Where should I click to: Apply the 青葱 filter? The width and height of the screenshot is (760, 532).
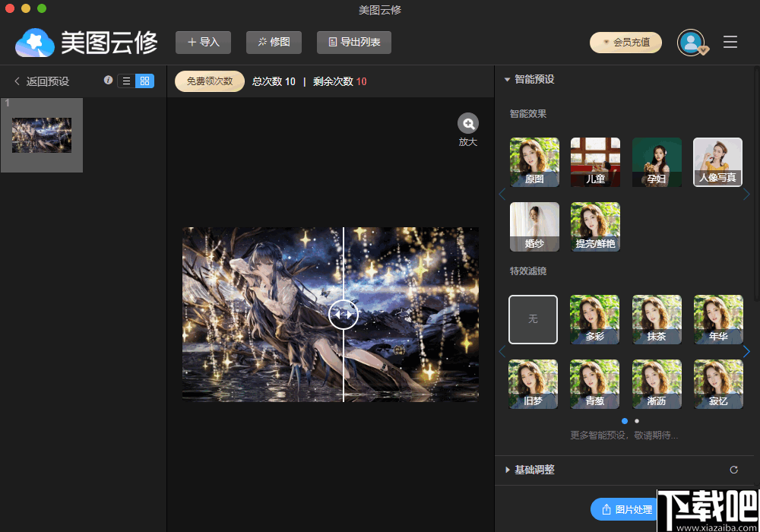595,385
